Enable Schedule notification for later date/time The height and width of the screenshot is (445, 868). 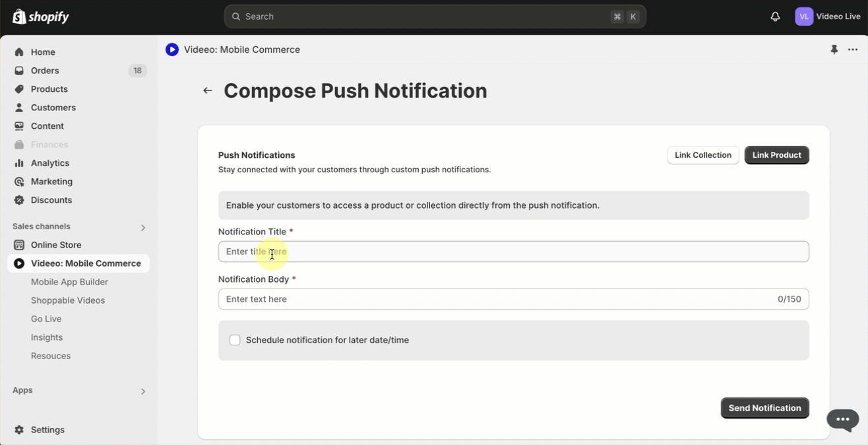pos(235,340)
